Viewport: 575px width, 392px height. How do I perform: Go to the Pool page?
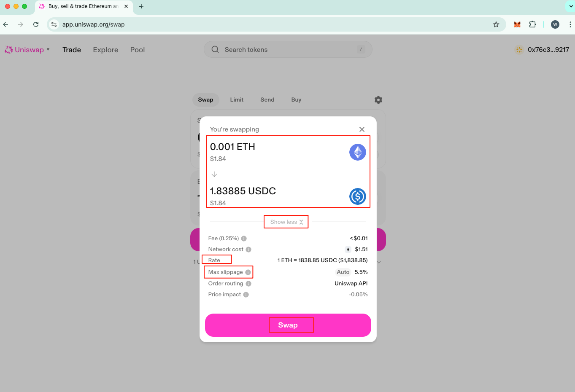point(137,50)
